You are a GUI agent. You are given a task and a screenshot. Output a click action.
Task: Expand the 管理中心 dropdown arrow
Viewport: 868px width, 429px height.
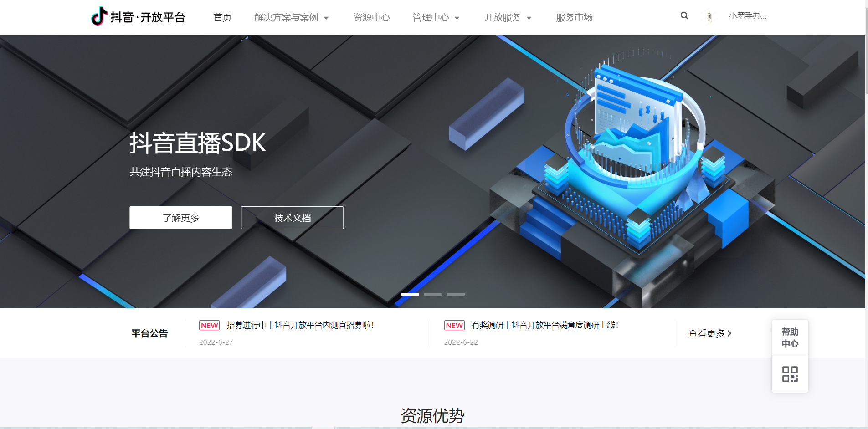point(457,18)
